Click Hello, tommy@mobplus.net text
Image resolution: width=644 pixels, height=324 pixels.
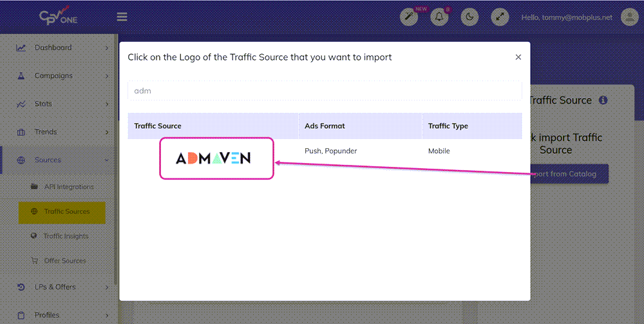(567, 17)
